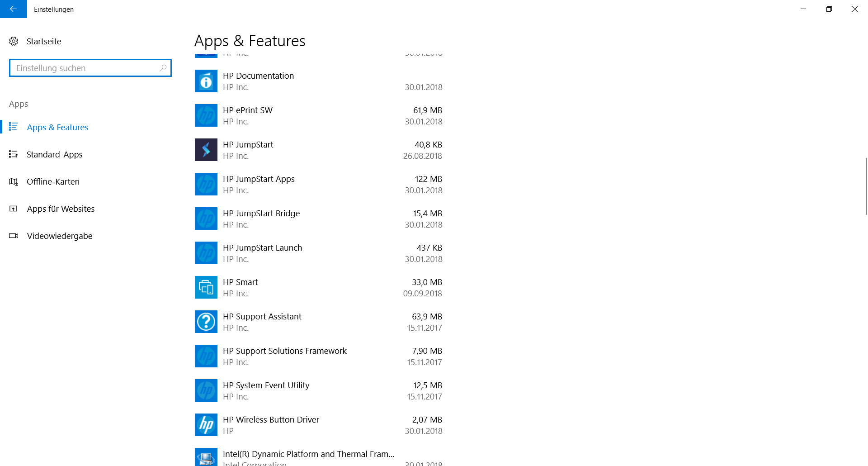The height and width of the screenshot is (466, 868).
Task: Click the Videowiedergabe camera icon
Action: point(14,236)
